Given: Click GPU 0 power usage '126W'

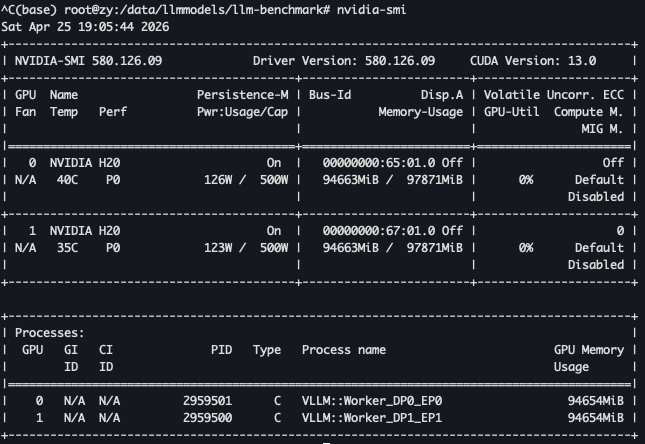Looking at the screenshot, I should click(218, 180).
